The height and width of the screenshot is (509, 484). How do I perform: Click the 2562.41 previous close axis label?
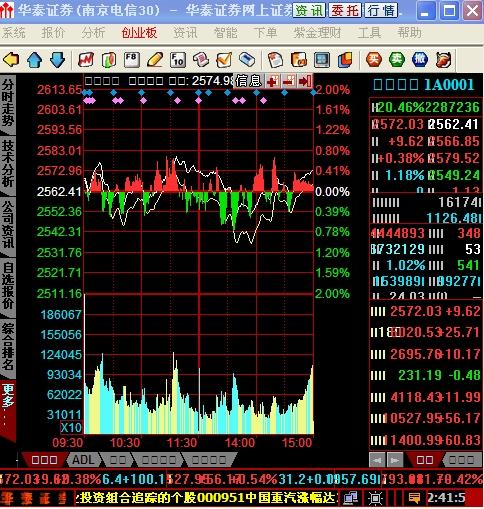[x=59, y=192]
